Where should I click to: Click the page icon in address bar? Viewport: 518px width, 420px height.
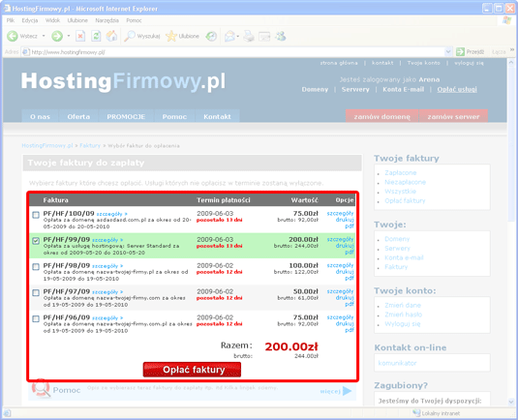[26, 52]
